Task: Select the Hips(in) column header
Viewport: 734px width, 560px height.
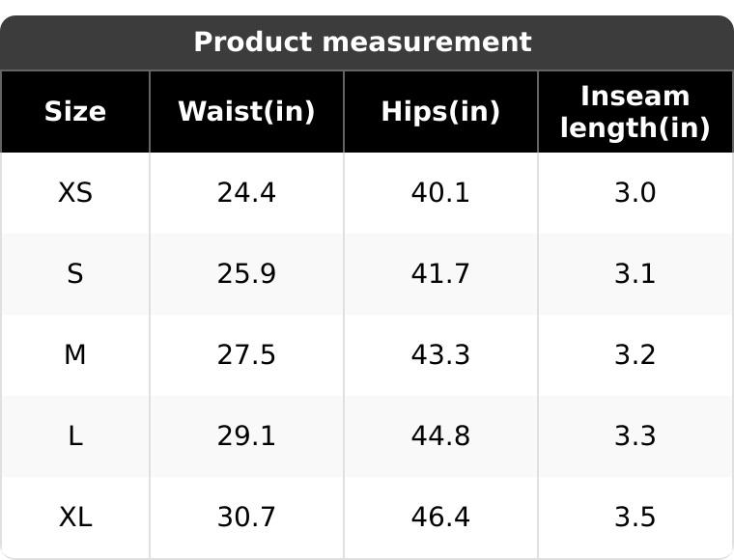Action: [440, 112]
